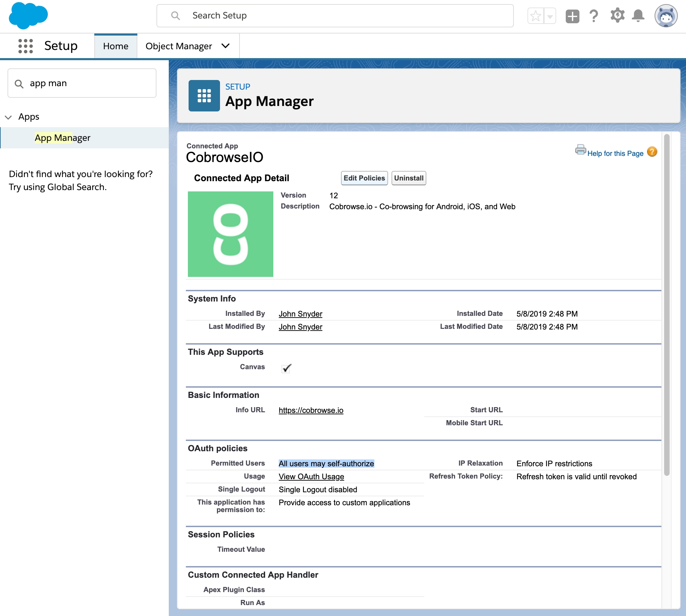Click the 'OAuth policies' section heading

click(x=217, y=448)
